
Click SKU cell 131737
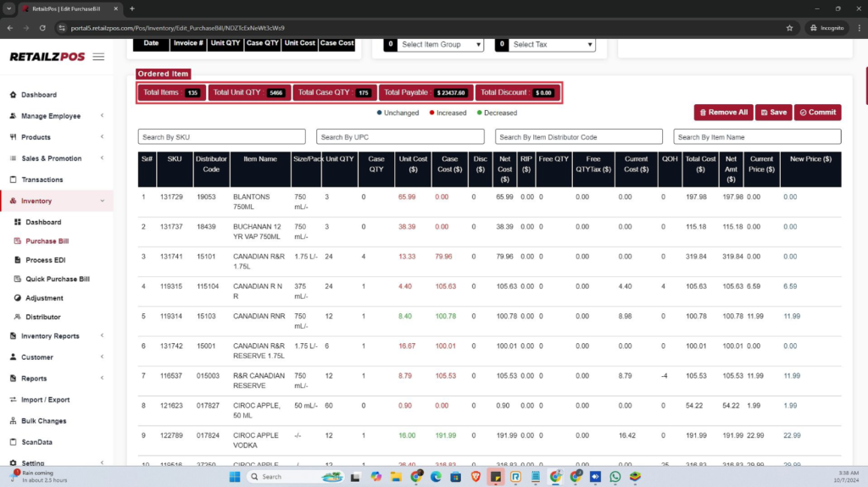coord(171,226)
